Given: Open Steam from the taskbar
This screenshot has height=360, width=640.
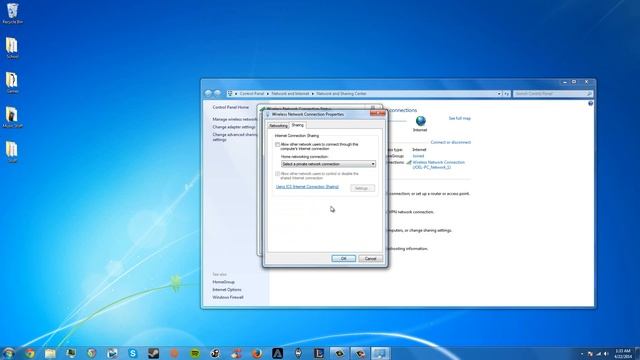Looking at the screenshot, I should click(x=153, y=353).
